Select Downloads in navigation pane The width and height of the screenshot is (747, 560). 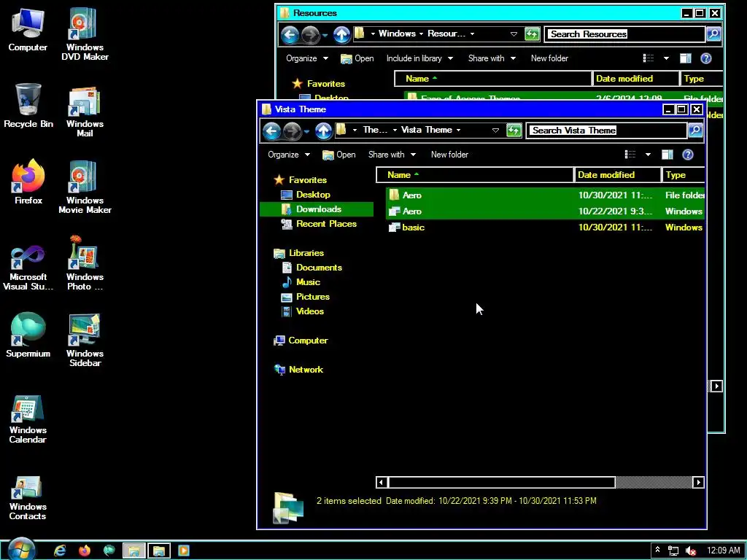point(317,209)
